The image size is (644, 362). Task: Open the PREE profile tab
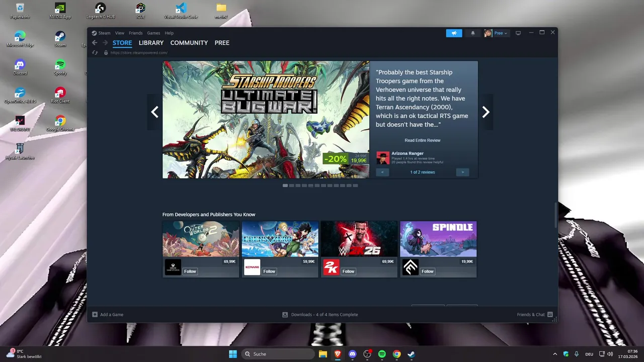[222, 43]
